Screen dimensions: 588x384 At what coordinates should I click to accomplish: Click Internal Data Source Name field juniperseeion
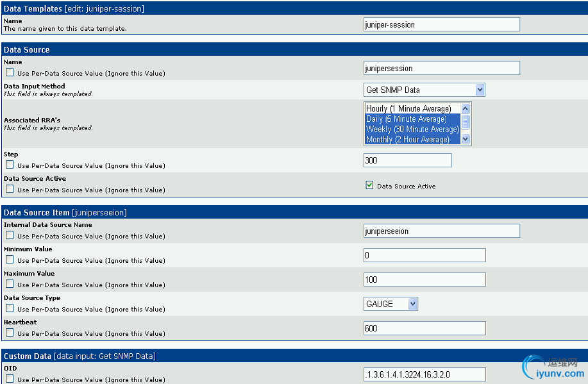(x=441, y=231)
